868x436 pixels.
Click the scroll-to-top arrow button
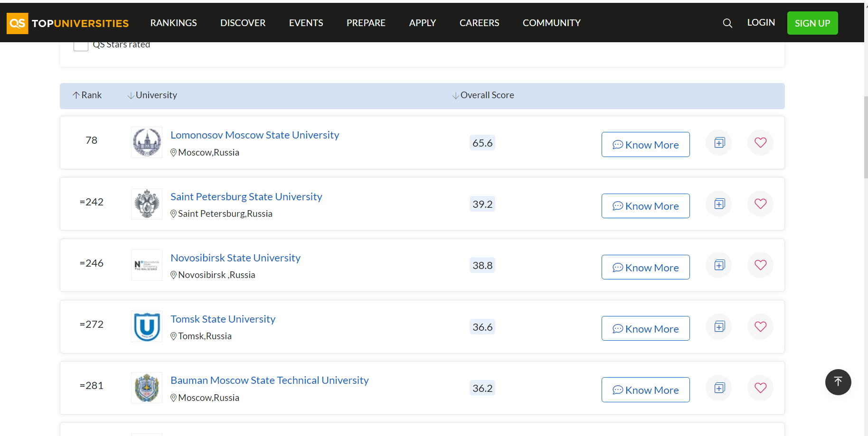[x=838, y=382]
